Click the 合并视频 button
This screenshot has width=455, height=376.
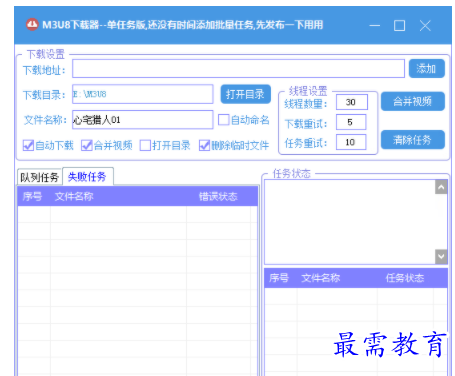coord(413,101)
